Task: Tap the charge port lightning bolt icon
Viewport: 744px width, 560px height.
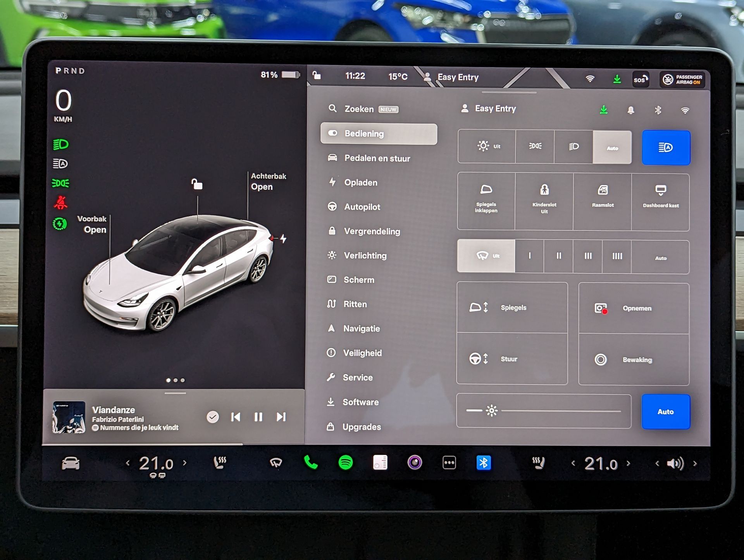Action: pyautogui.click(x=284, y=239)
